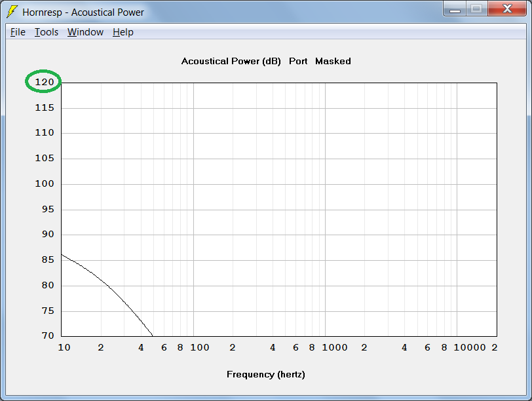Image resolution: width=532 pixels, height=401 pixels.
Task: Click the 10000 hertz x-axis label
Action: 470,347
